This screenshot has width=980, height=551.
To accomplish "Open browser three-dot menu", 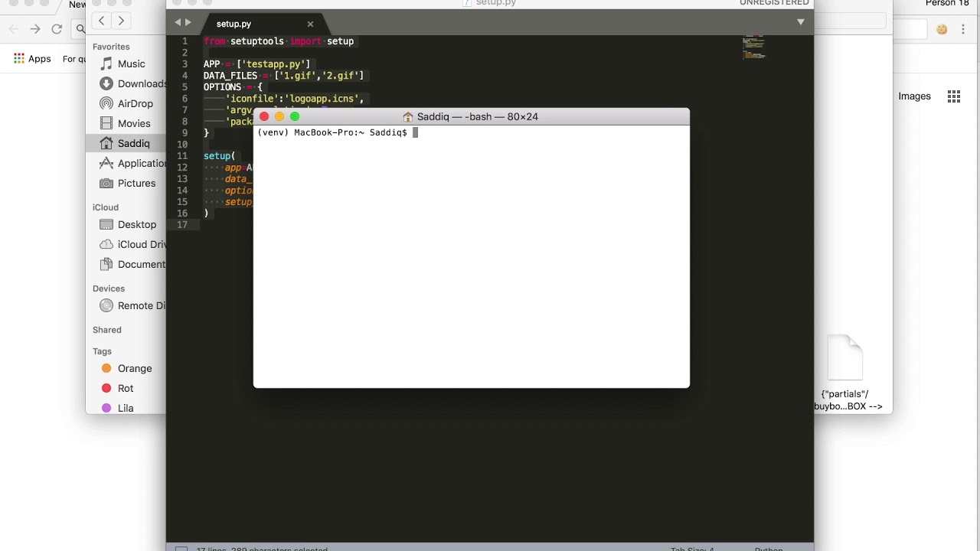I will 963,29.
